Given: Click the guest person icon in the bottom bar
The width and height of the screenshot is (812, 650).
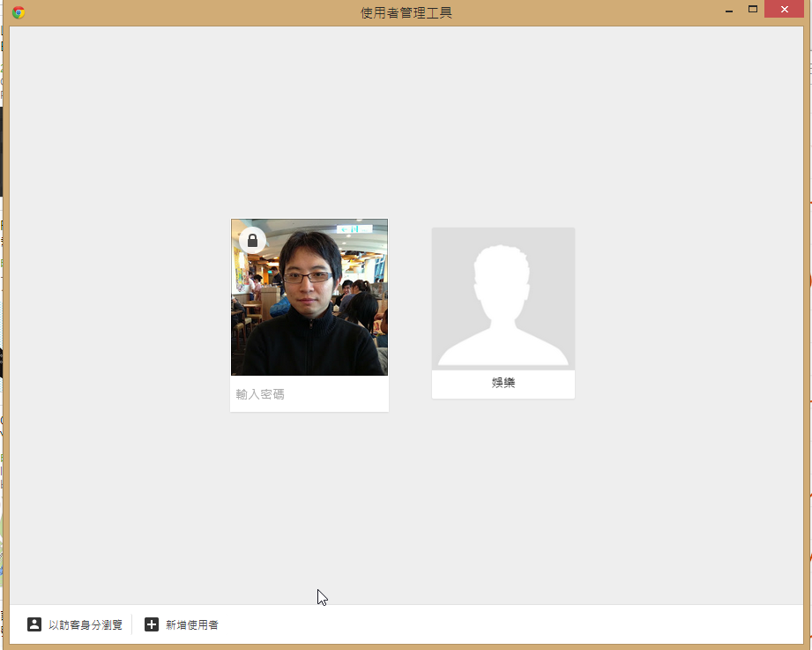Looking at the screenshot, I should (34, 624).
